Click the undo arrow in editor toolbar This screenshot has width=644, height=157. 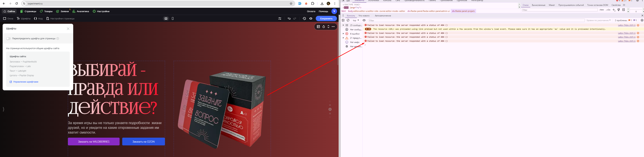coord(289,18)
